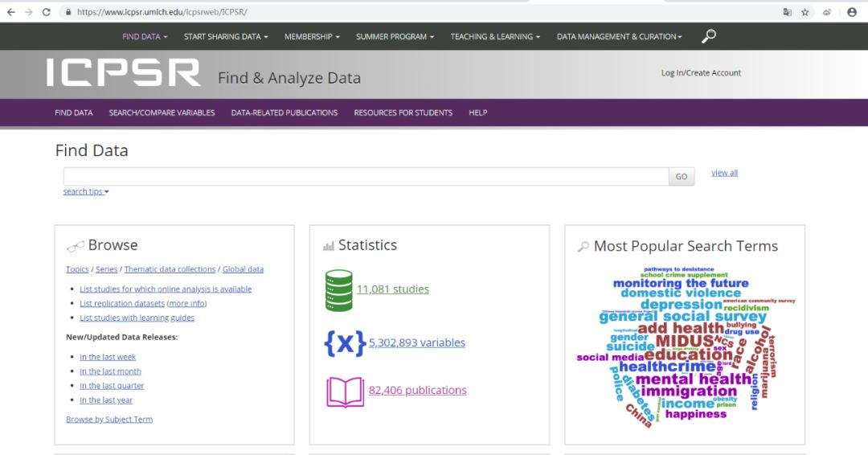The image size is (868, 455).
Task: Click the browser reload icon
Action: (46, 12)
